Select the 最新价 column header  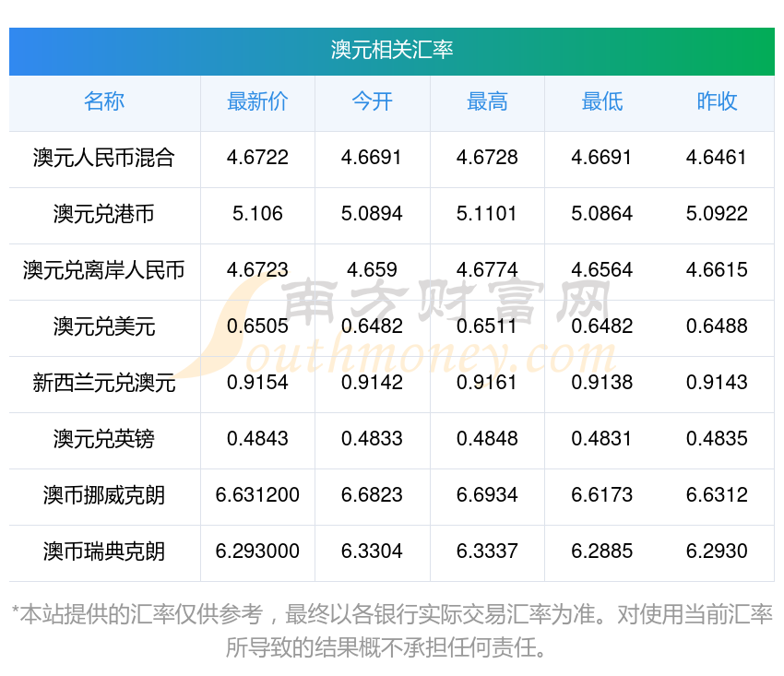[x=257, y=101]
